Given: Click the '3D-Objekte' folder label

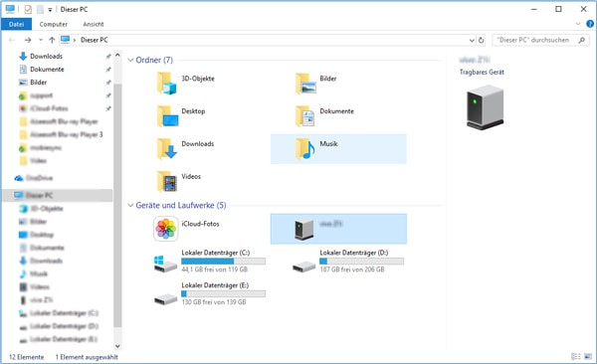Looking at the screenshot, I should click(x=198, y=79).
